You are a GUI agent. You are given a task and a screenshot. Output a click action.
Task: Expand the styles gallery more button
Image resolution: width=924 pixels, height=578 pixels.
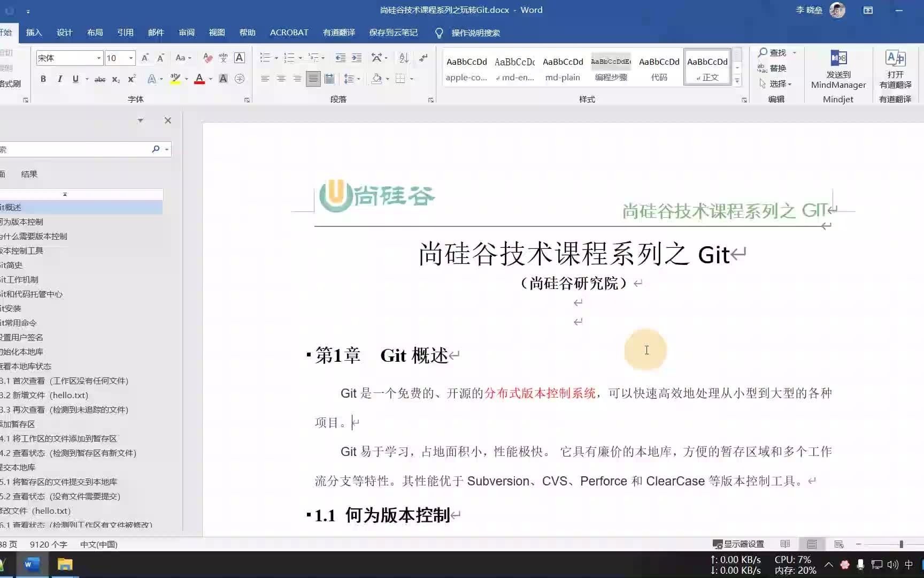pos(737,81)
